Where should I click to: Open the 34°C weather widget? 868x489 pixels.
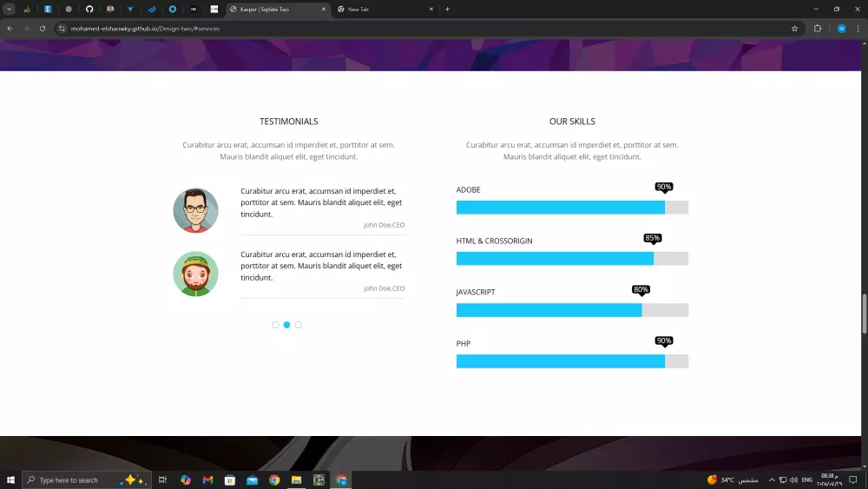733,479
